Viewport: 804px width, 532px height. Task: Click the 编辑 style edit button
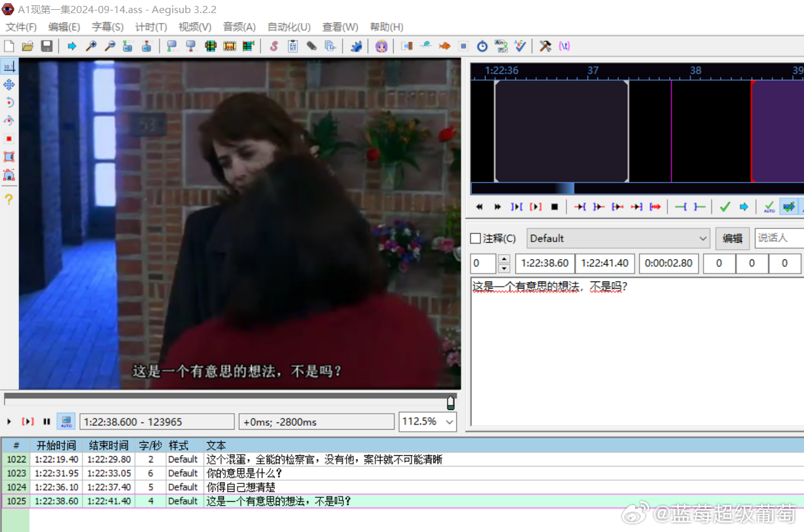tap(732, 238)
